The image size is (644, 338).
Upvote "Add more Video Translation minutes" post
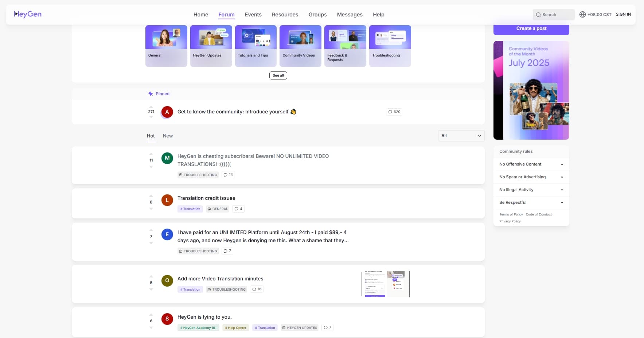point(151,276)
